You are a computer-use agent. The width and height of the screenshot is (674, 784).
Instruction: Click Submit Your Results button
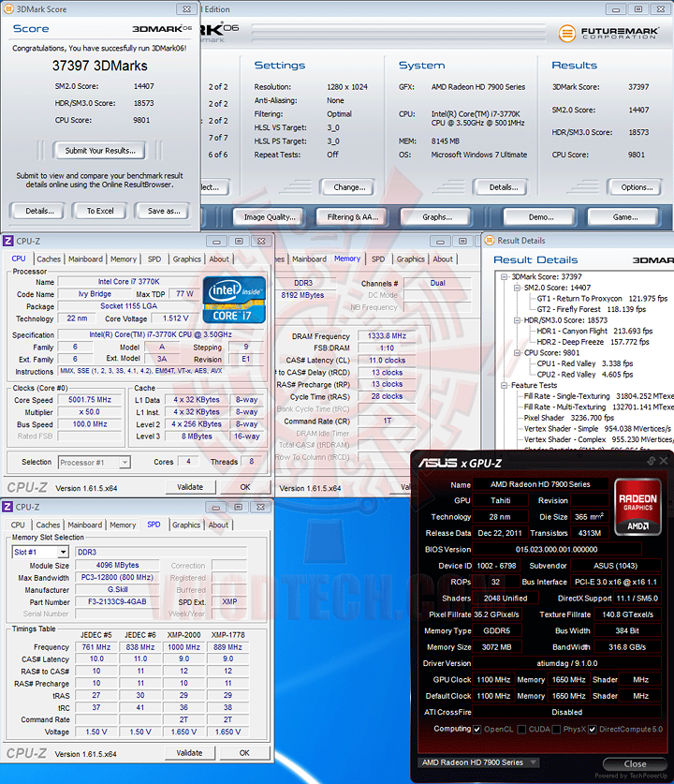pyautogui.click(x=100, y=151)
